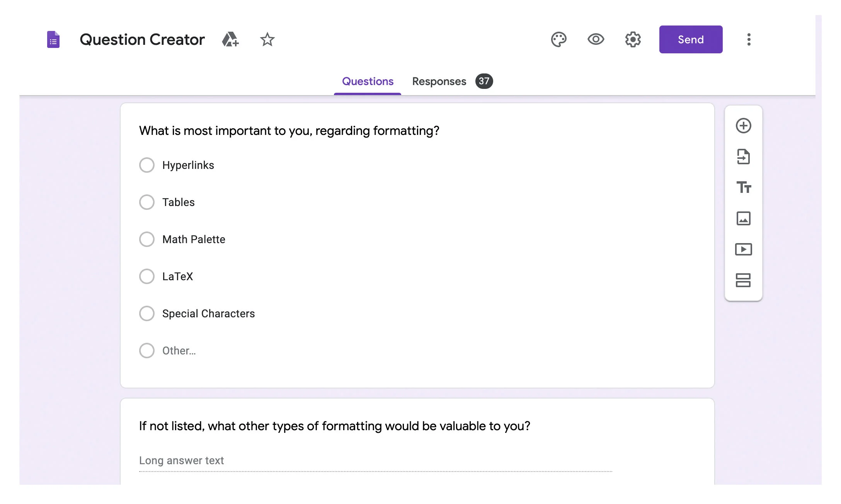The width and height of the screenshot is (841, 504).
Task: Click the import questions icon
Action: pyautogui.click(x=743, y=157)
